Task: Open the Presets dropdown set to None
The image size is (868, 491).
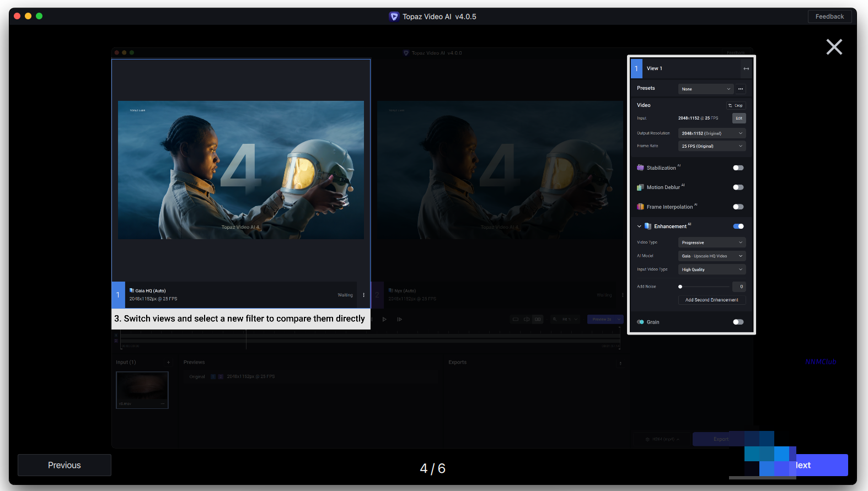Action: (x=705, y=89)
